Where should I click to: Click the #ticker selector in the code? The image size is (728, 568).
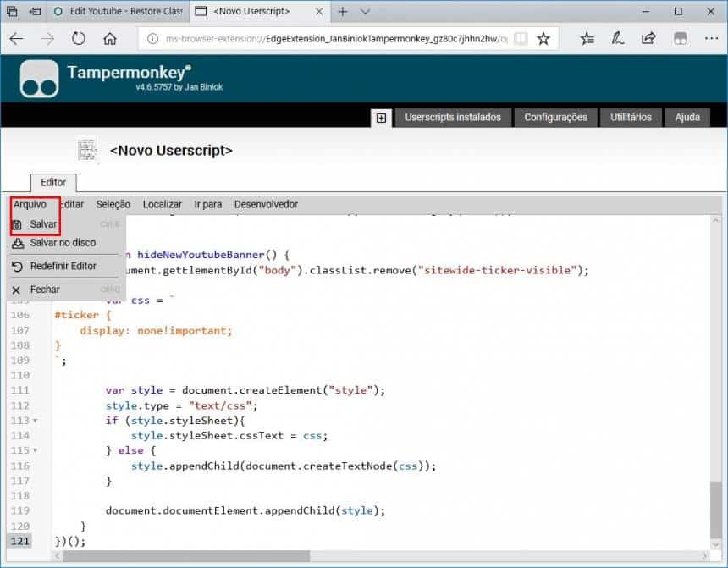76,315
